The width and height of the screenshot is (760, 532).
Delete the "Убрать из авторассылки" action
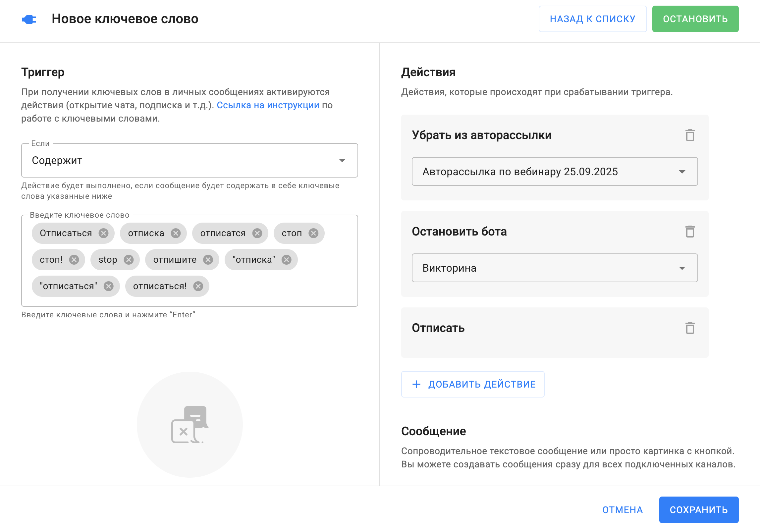pyautogui.click(x=690, y=135)
